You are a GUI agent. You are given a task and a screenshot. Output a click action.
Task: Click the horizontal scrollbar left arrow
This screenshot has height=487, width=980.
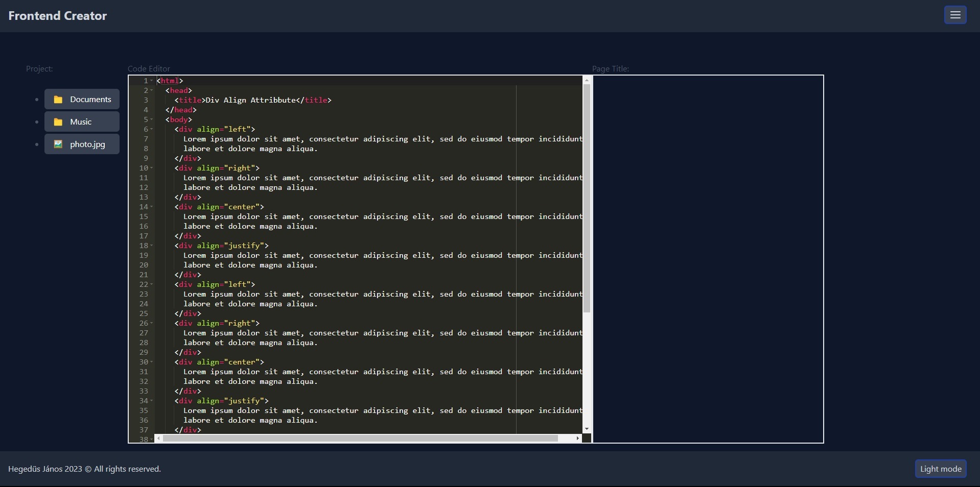coord(159,439)
